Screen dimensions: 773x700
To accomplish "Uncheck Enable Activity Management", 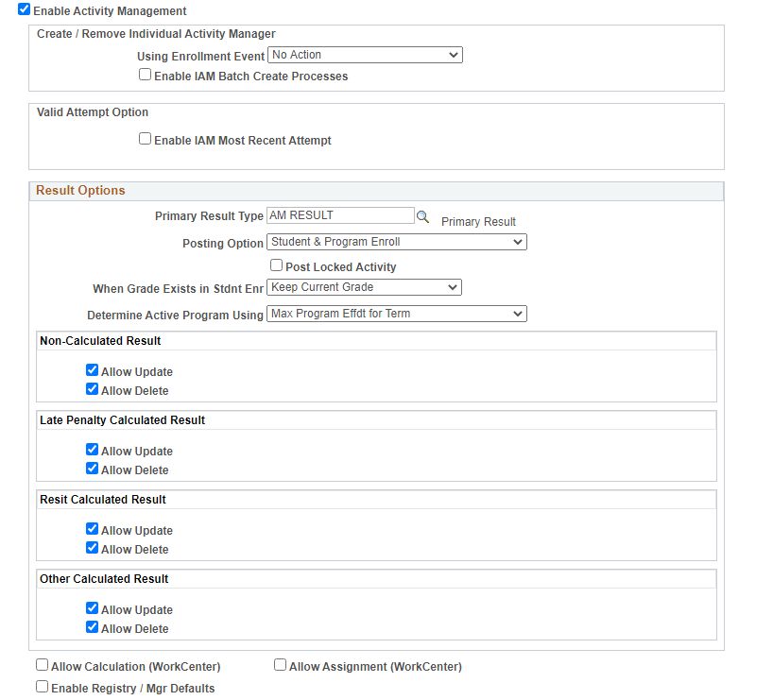I will 24,9.
